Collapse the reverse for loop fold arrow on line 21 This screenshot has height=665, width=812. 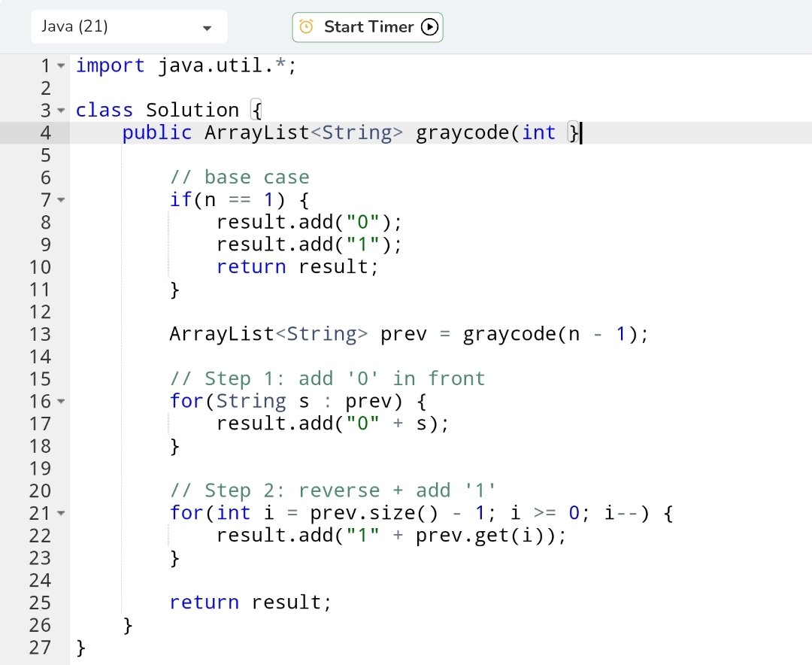[61, 513]
